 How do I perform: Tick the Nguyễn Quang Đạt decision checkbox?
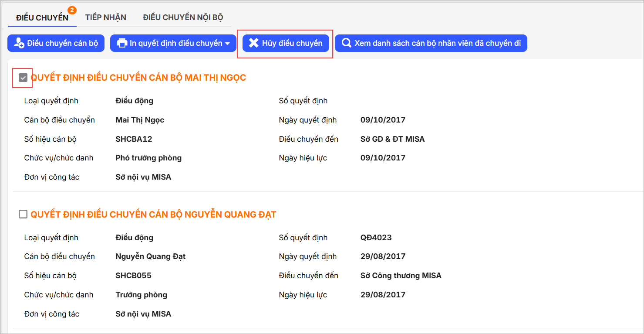click(23, 214)
